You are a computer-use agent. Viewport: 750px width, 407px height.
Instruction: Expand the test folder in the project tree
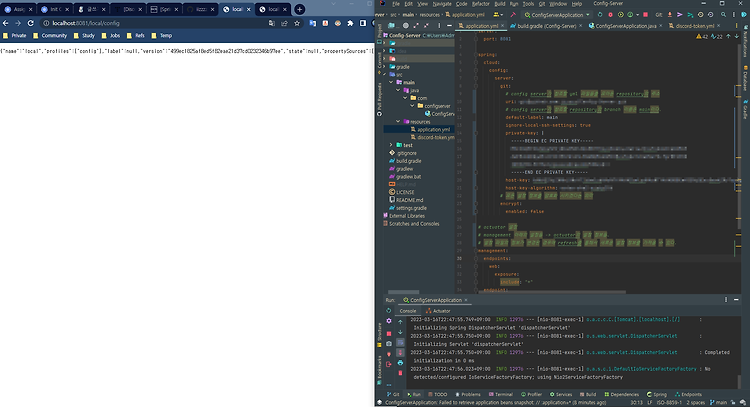[391, 145]
